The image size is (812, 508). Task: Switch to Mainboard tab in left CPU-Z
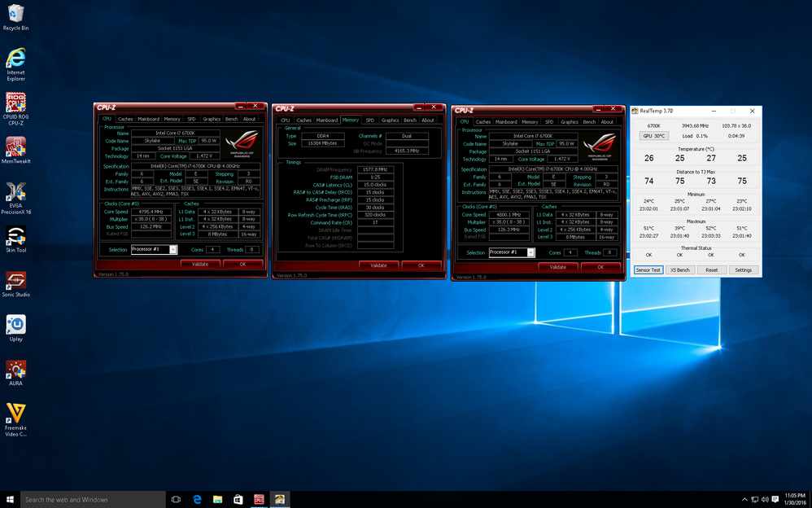149,119
